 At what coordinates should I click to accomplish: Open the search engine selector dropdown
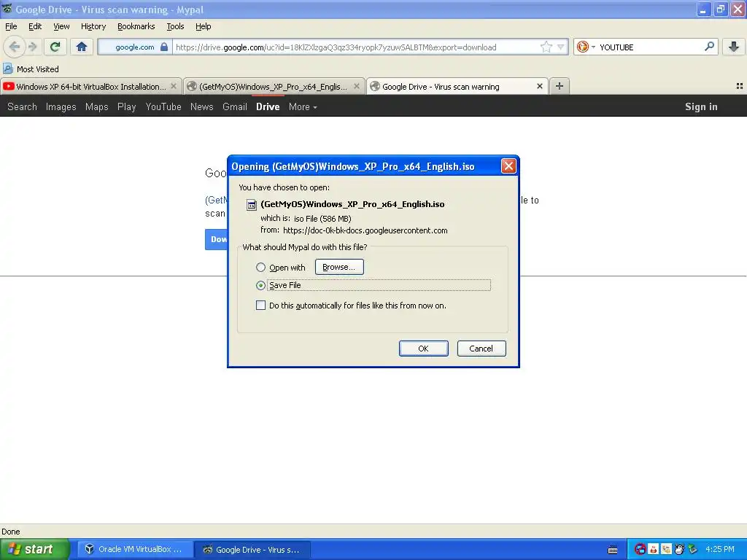tap(586, 47)
